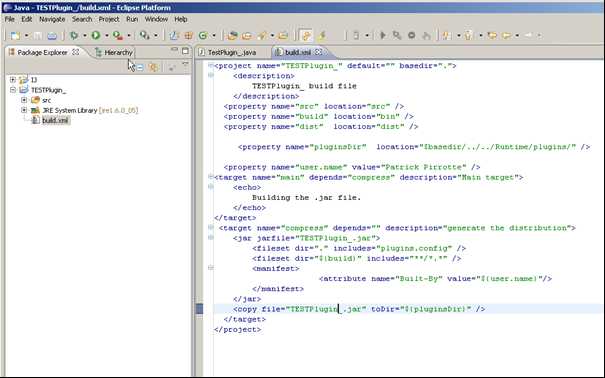Open the Window menu
Screen dimensions: 605x378
[156, 19]
